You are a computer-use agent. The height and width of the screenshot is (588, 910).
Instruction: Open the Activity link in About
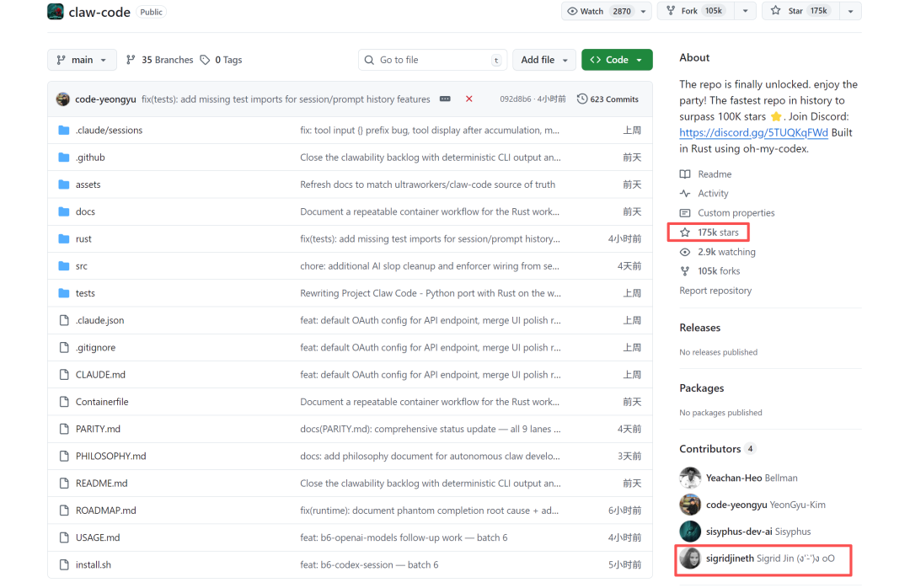coord(713,194)
